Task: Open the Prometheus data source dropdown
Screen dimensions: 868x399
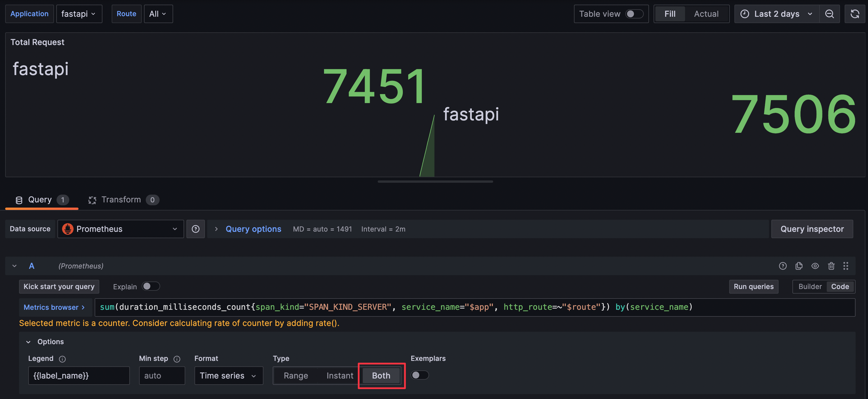Action: coord(120,229)
